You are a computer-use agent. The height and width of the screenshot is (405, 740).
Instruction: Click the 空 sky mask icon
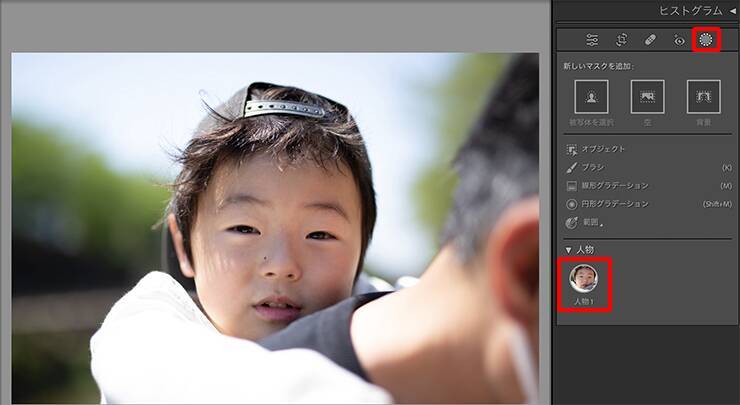click(x=647, y=96)
